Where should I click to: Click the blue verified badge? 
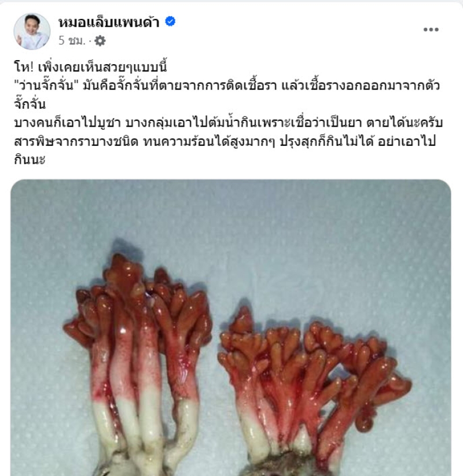tap(170, 21)
